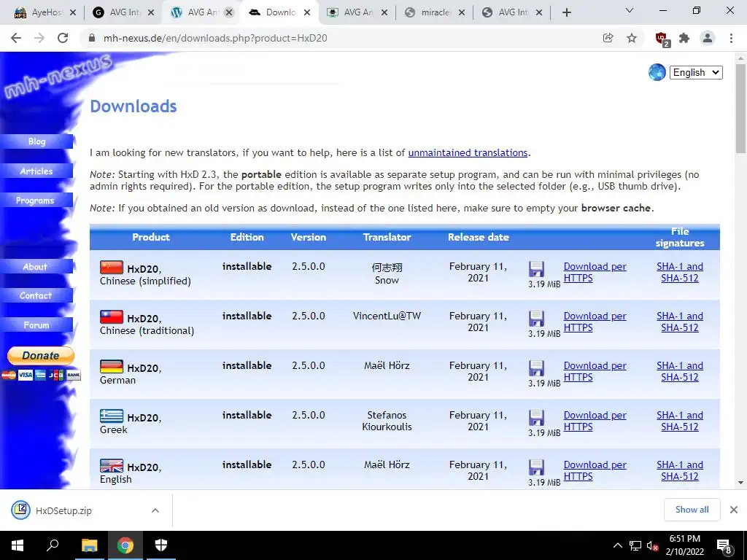The width and height of the screenshot is (747, 560).
Task: Open Windows Start menu
Action: coord(18,545)
